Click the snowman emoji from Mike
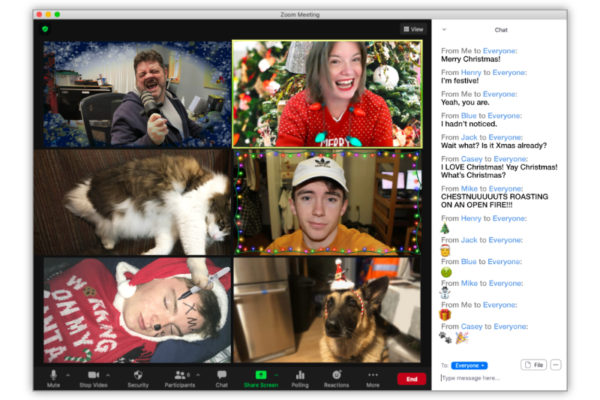This screenshot has width=600, height=400. pos(445,293)
